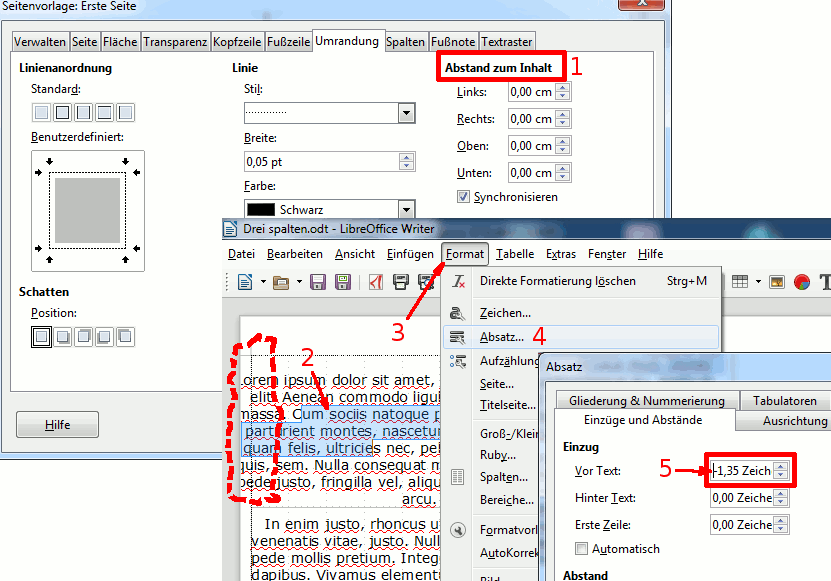831x581 pixels.
Task: Switch to the Kopfzeile tab
Action: [x=237, y=42]
